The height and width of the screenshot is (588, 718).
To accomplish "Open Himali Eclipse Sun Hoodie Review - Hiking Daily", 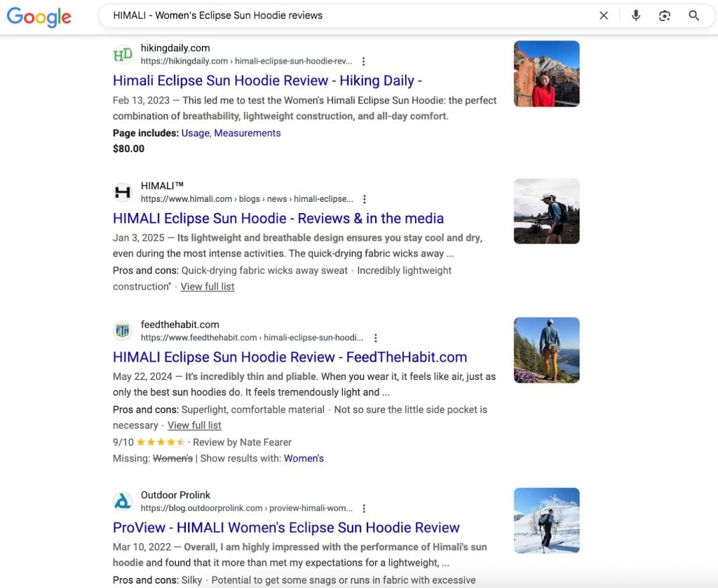I will [267, 81].
